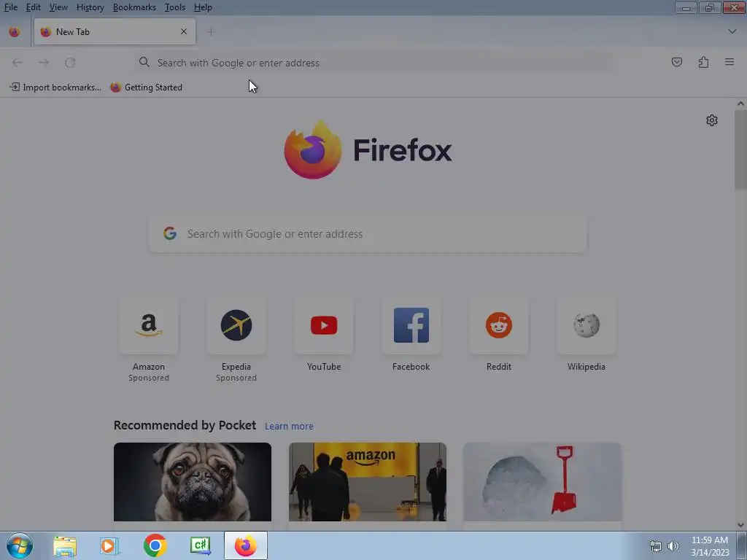
Task: Go forward one page
Action: coord(43,63)
